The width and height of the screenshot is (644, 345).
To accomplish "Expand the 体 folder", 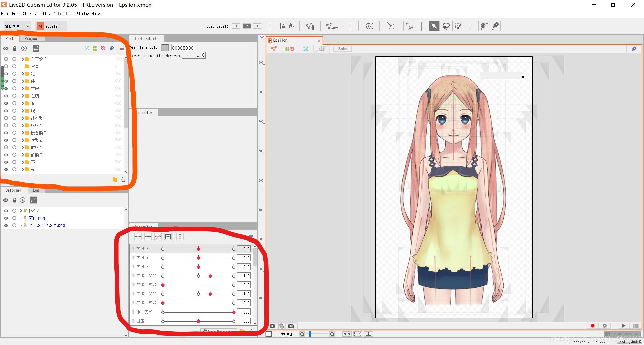I will pos(23,81).
